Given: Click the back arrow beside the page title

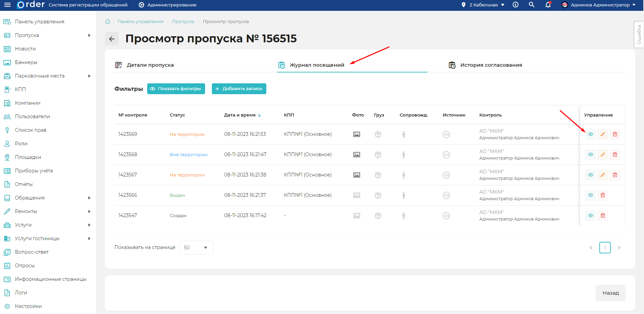Looking at the screenshot, I should 112,39.
